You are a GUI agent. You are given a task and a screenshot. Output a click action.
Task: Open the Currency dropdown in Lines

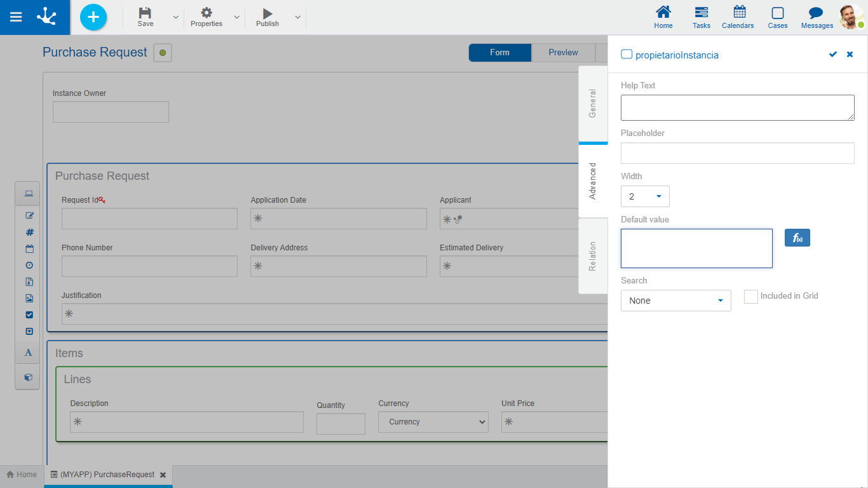(433, 422)
